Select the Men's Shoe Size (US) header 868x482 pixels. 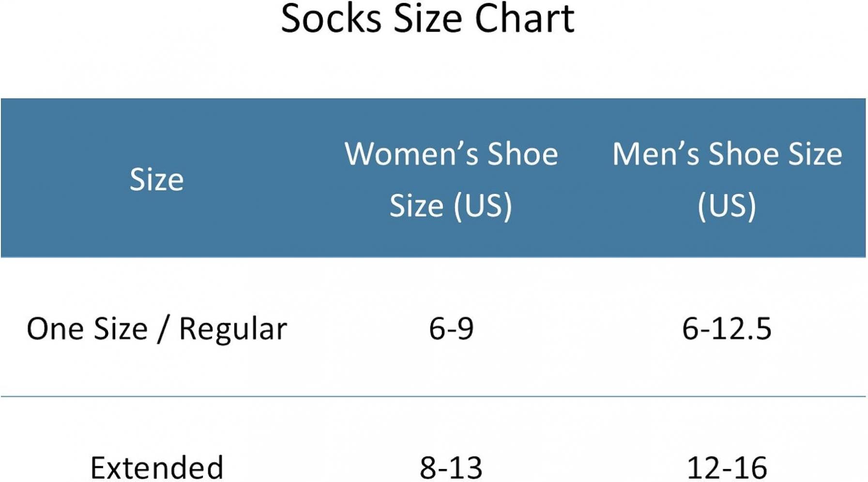727,179
